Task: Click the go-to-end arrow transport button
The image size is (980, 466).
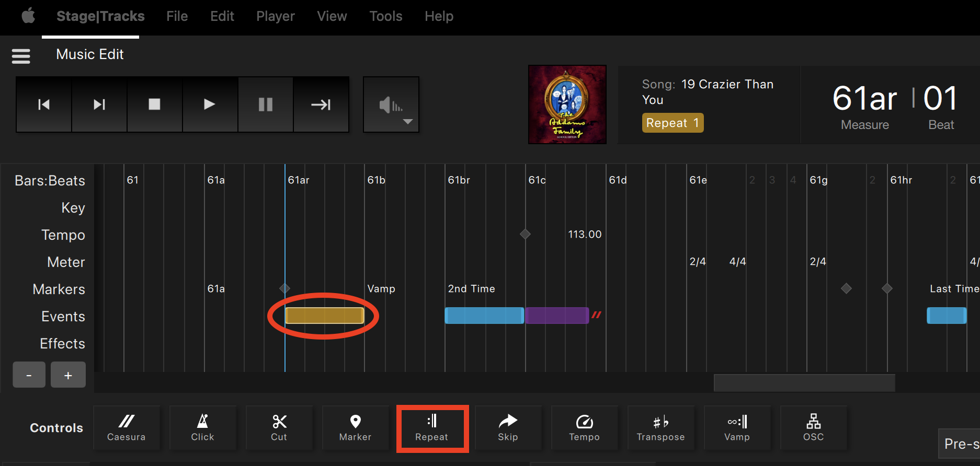Action: [321, 104]
